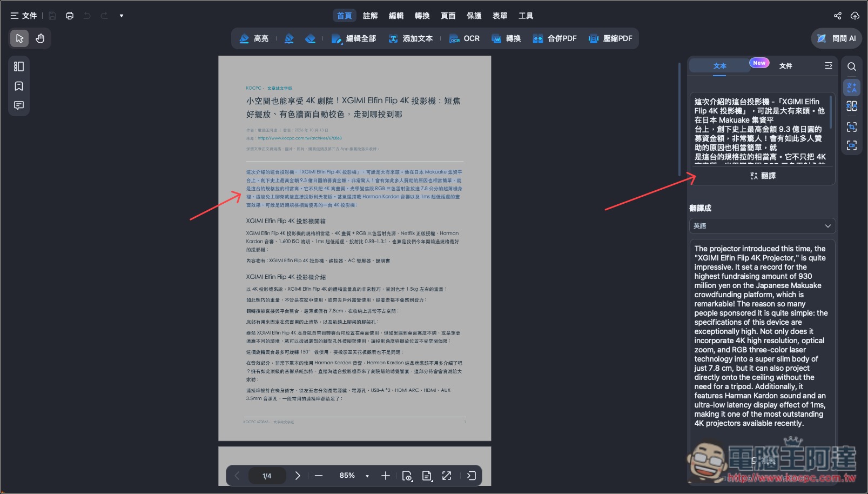
Task: Select the arrow select tool
Action: coord(19,38)
